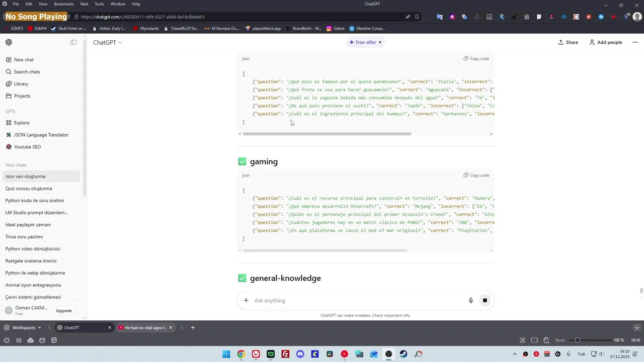Open the Myinstants bookmark

tap(146, 29)
